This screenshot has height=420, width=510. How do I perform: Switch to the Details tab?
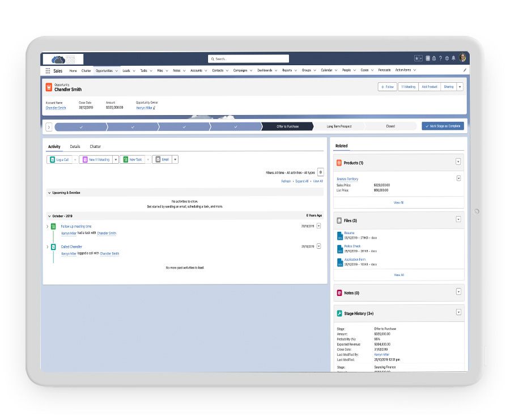point(75,147)
